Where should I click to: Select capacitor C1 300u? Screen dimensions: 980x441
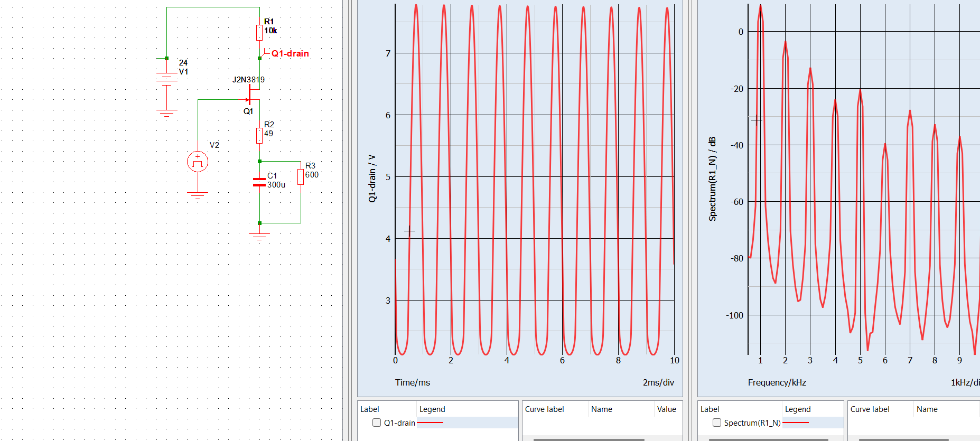tap(259, 182)
